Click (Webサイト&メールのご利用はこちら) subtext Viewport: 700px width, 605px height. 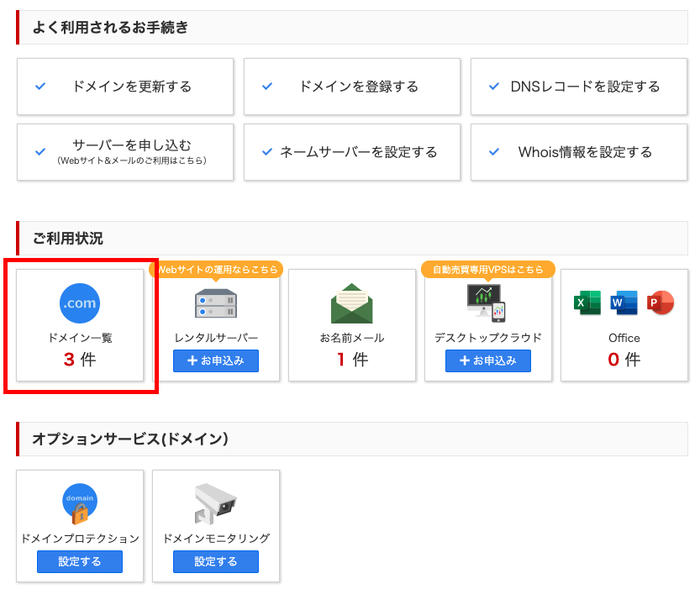[132, 160]
